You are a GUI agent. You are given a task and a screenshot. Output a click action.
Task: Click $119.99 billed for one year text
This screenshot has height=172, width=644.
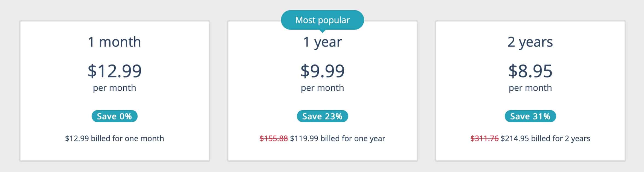click(x=338, y=138)
